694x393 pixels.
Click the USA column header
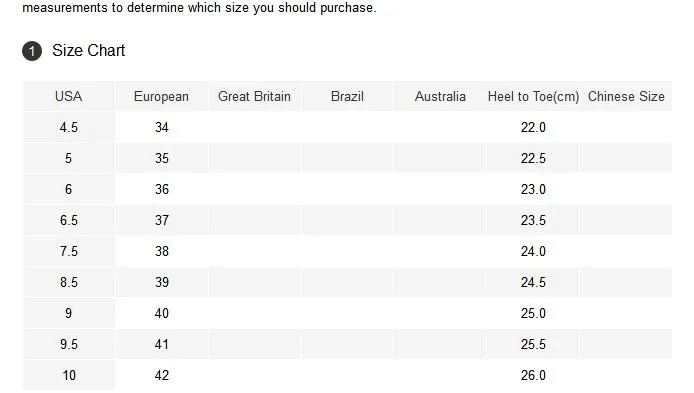69,96
